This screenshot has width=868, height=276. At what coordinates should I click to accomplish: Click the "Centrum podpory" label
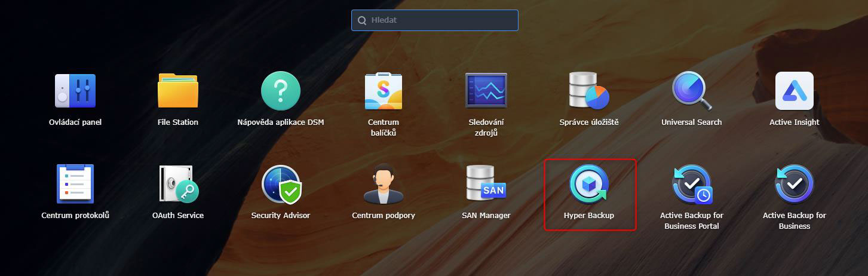384,215
